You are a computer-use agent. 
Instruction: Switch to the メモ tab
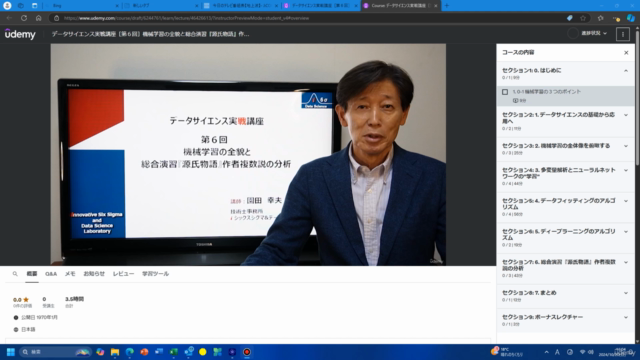coord(70,274)
